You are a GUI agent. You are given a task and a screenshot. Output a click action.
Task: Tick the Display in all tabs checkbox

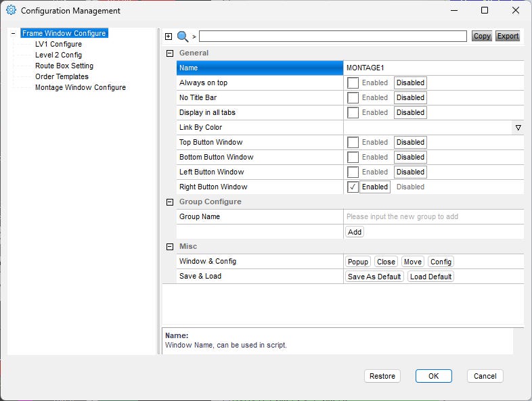353,112
